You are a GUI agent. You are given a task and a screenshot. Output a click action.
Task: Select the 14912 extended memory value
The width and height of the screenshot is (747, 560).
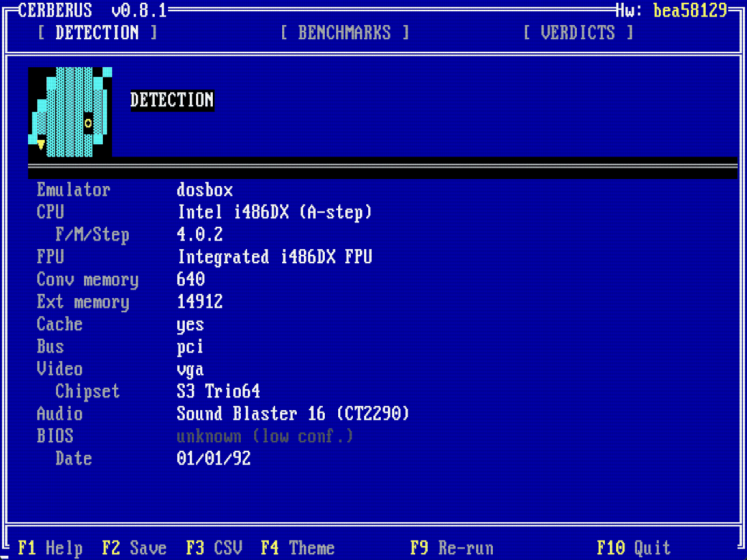pyautogui.click(x=200, y=302)
